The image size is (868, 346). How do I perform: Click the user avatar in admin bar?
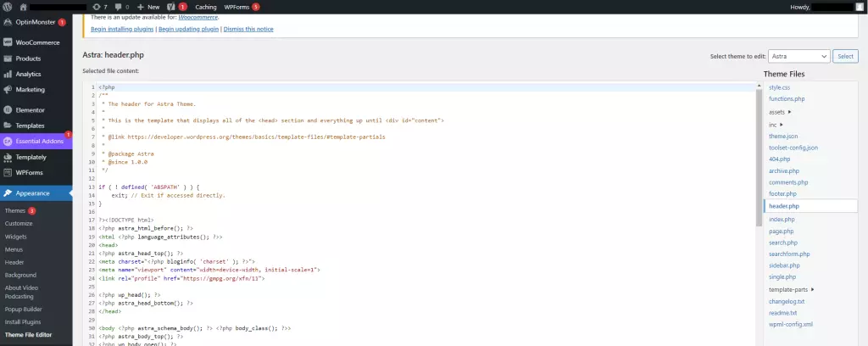(859, 7)
